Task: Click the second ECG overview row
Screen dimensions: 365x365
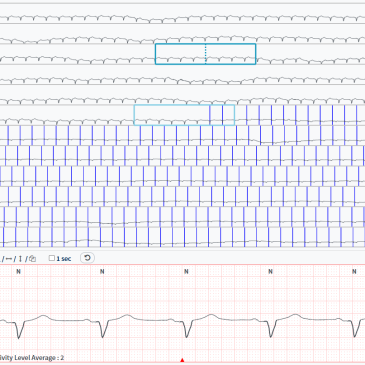Action: coord(182,34)
